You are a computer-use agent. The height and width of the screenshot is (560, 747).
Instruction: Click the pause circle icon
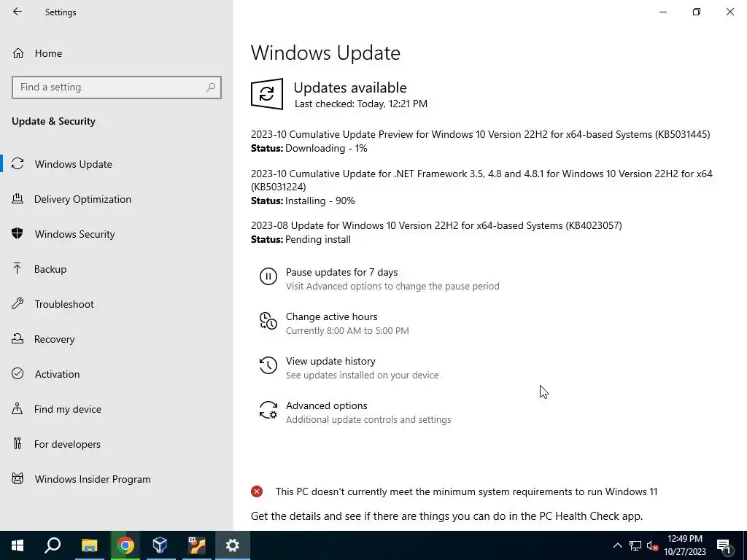pyautogui.click(x=268, y=276)
